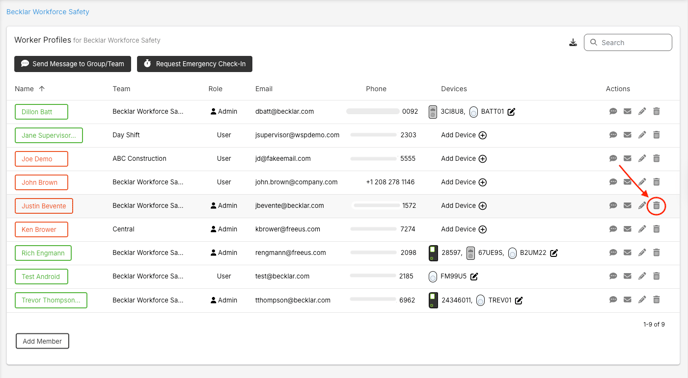Send email to Dillon Batt via envelope icon
Screen dimensions: 688x378
tap(627, 112)
